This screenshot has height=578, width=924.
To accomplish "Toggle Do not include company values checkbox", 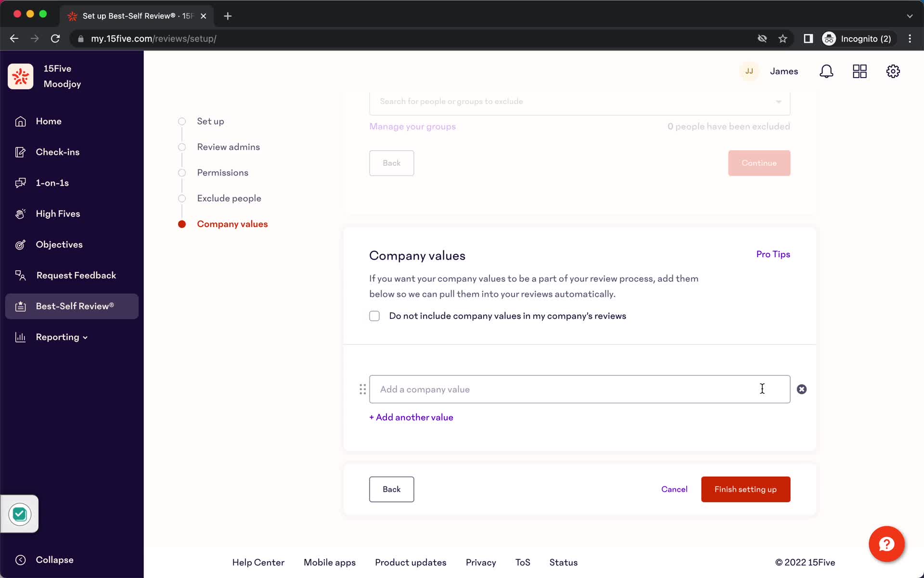I will pyautogui.click(x=374, y=315).
